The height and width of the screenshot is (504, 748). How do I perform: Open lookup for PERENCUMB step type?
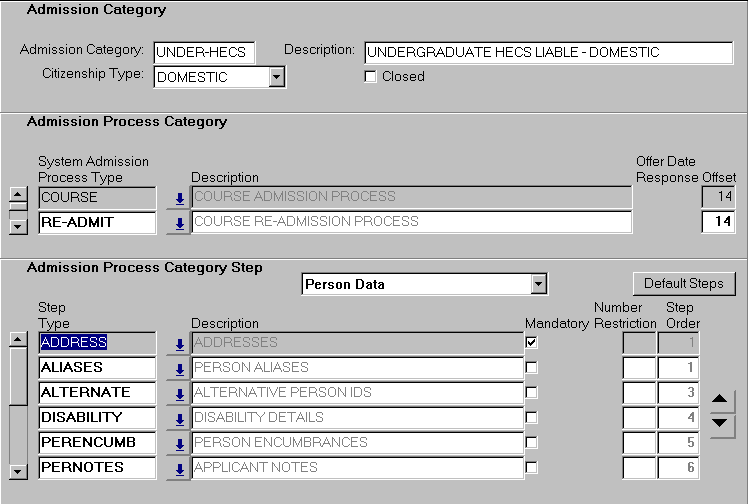[179, 443]
